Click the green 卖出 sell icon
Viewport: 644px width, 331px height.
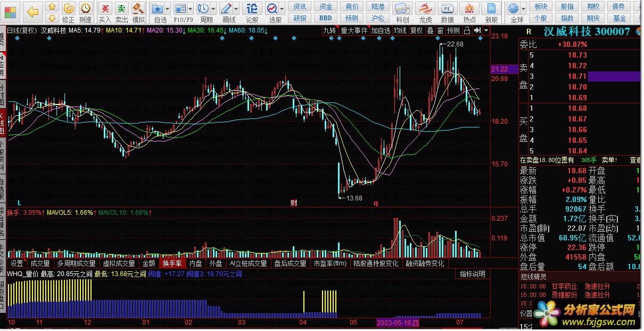point(122,9)
